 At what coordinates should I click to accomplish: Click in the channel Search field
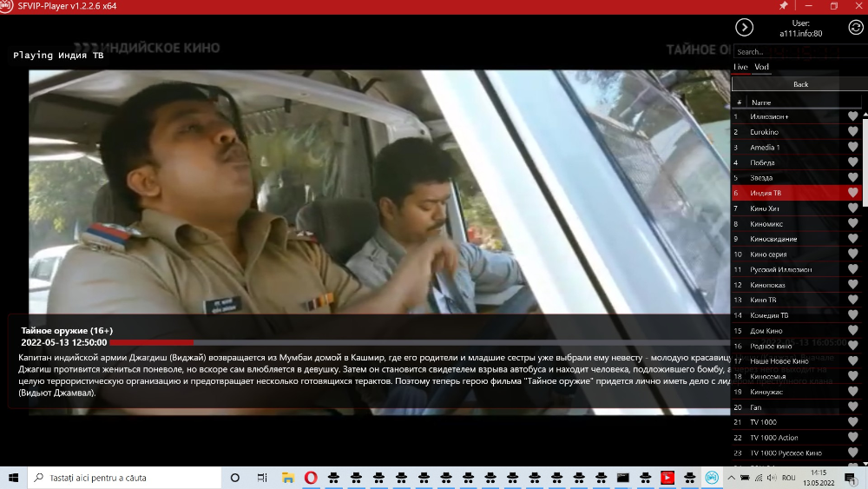[800, 51]
